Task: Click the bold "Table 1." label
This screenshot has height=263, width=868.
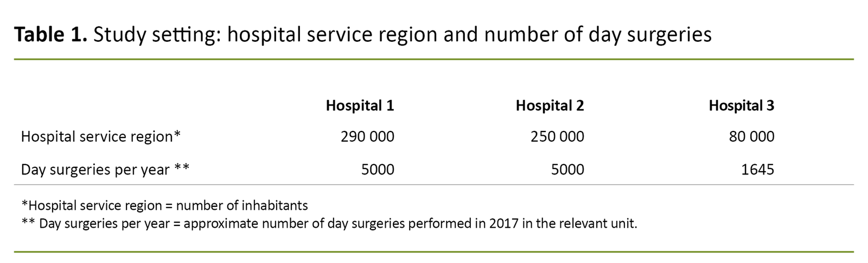Action: [50, 35]
